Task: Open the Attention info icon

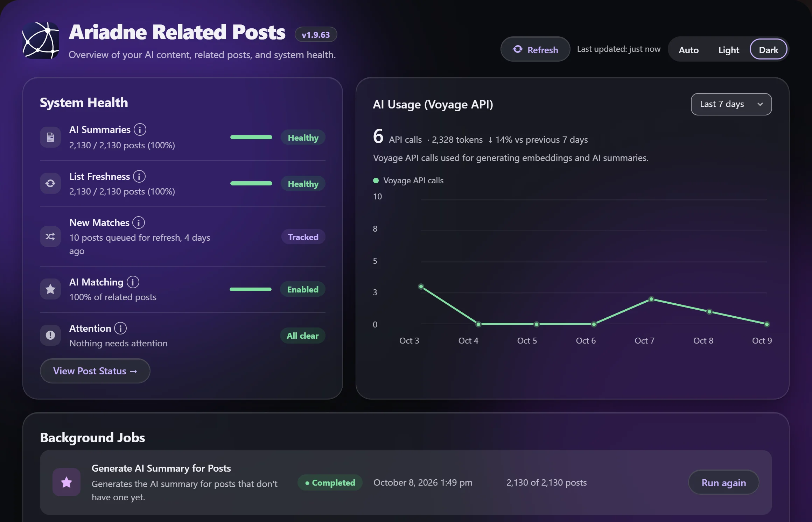Action: [120, 328]
